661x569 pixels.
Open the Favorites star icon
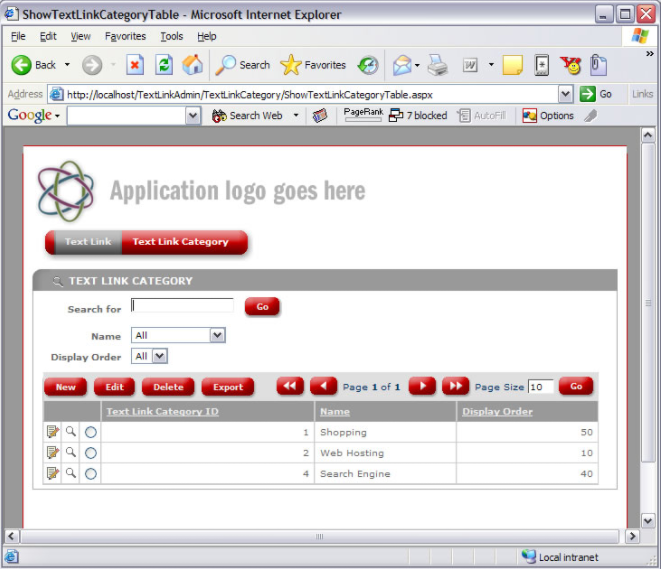[x=290, y=65]
